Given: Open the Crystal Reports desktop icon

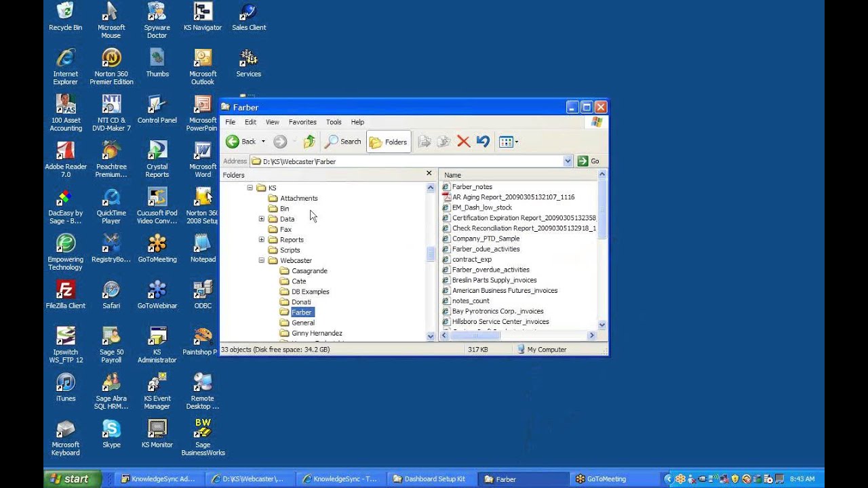Looking at the screenshot, I should (x=157, y=159).
